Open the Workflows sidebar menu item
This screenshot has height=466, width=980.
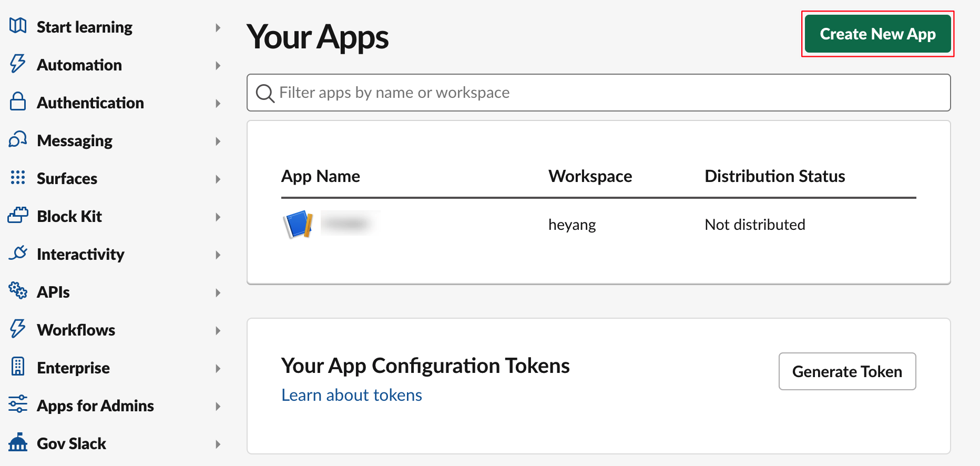coord(76,330)
